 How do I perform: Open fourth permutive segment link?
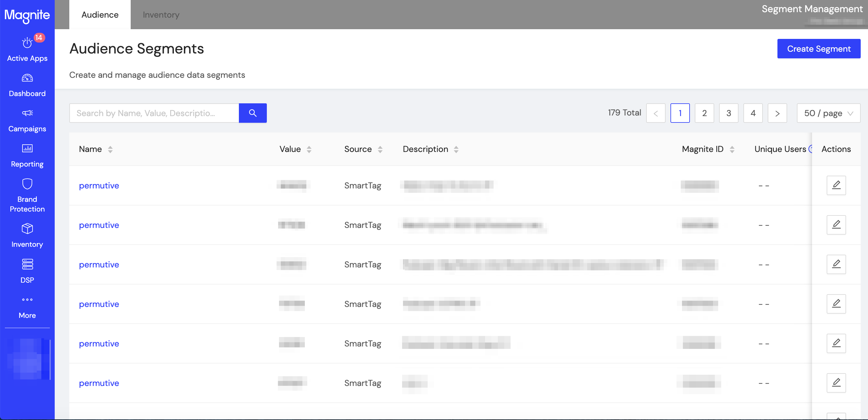point(99,304)
